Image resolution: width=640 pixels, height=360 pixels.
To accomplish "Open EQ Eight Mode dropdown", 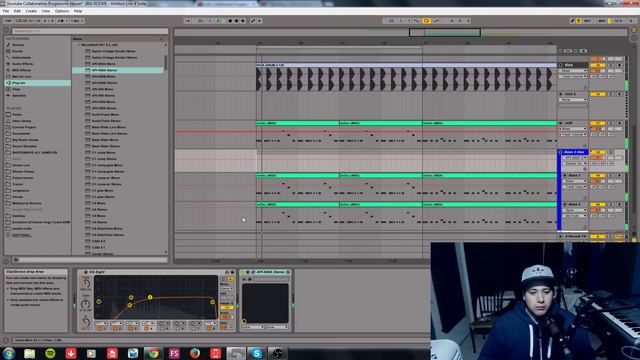I will (x=227, y=289).
